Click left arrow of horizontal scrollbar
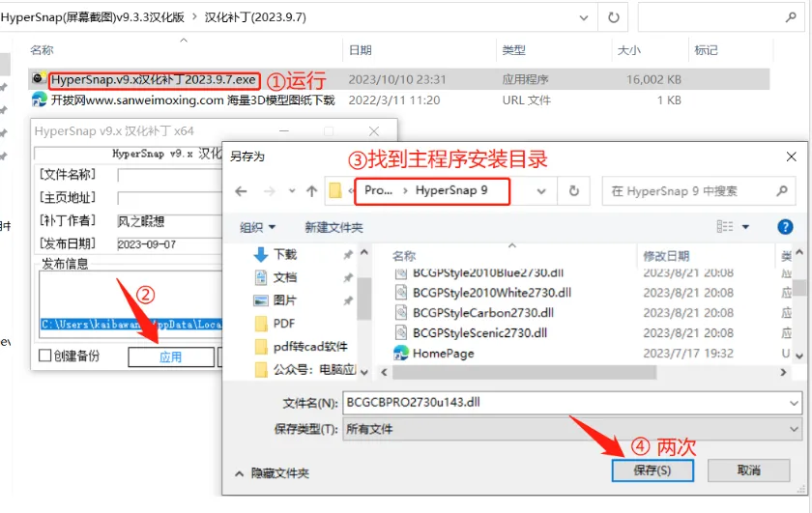Viewport: 812px width, 513px height. coord(384,372)
